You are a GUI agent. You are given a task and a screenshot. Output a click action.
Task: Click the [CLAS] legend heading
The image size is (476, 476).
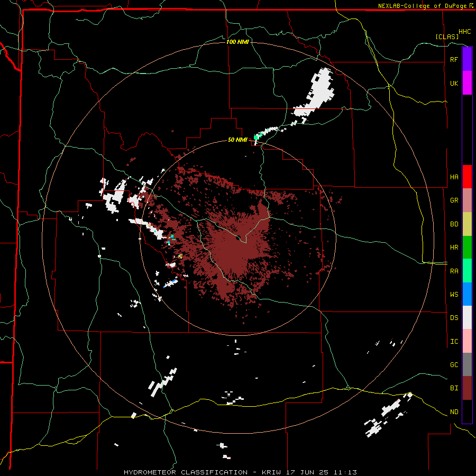click(447, 36)
